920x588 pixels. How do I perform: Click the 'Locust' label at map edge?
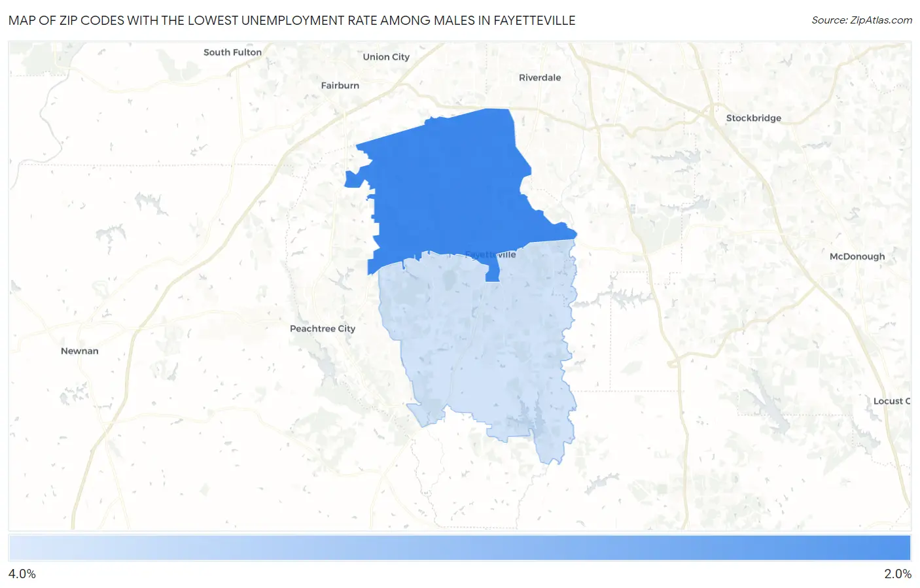point(891,402)
